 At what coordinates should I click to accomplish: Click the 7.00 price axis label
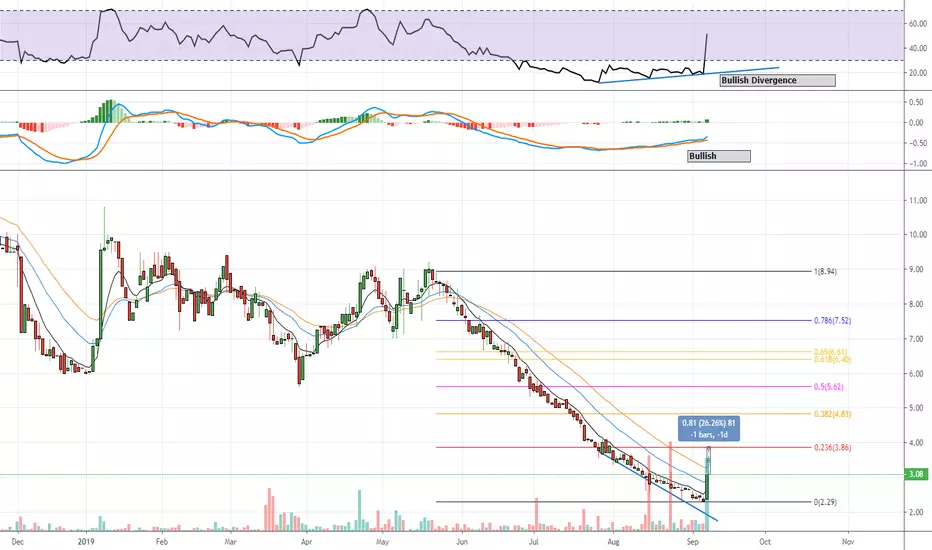918,339
